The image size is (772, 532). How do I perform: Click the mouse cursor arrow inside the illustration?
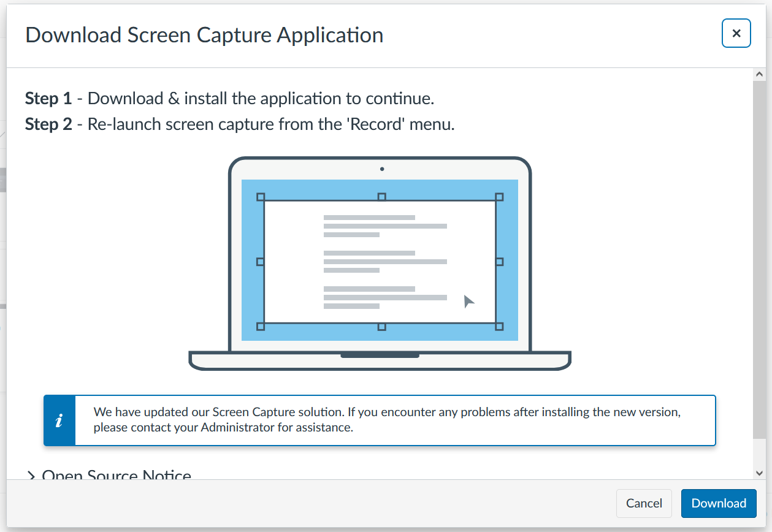click(468, 300)
